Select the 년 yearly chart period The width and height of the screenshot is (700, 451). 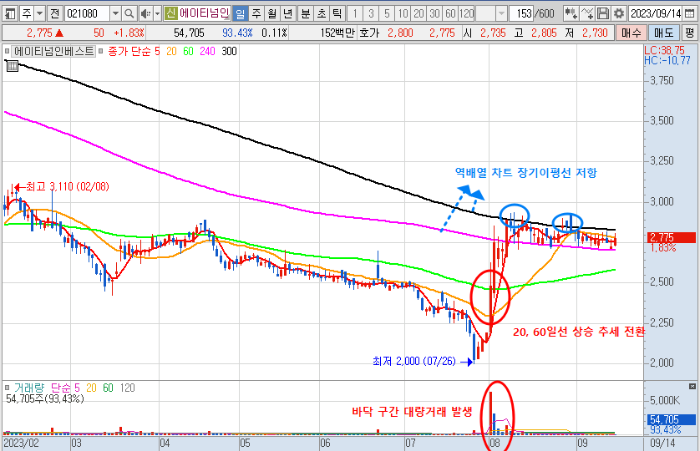pyautogui.click(x=288, y=14)
